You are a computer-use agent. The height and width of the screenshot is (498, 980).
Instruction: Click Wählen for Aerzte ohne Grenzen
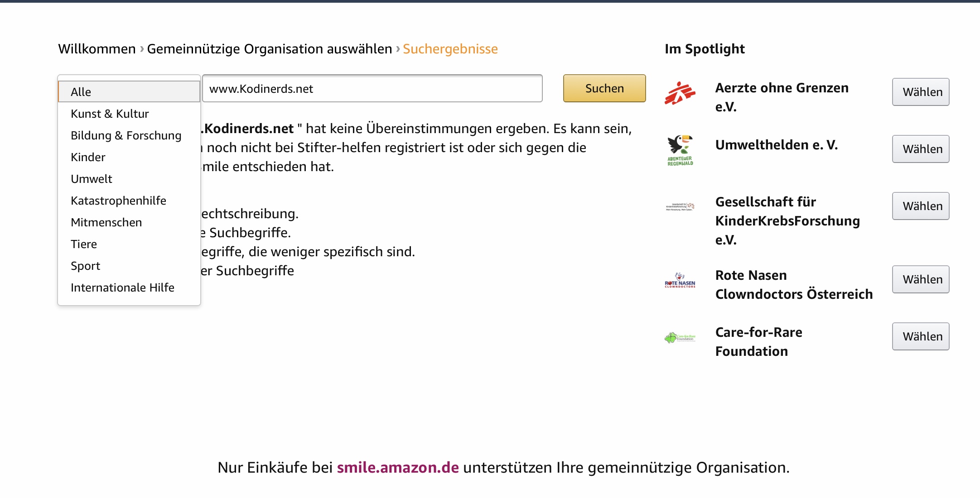pos(921,92)
